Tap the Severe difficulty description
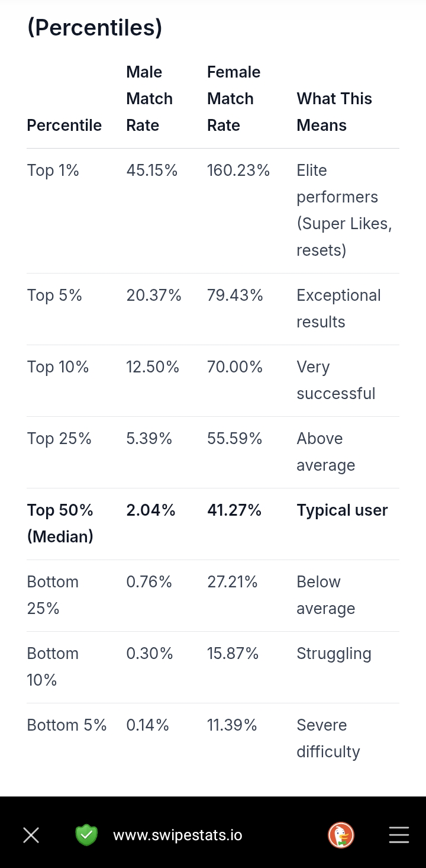The height and width of the screenshot is (868, 426). (x=328, y=738)
